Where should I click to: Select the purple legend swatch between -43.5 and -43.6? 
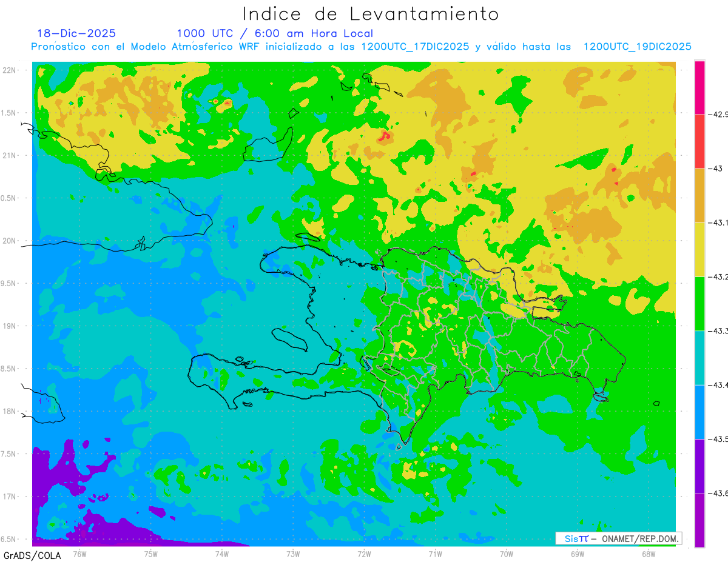tap(699, 466)
